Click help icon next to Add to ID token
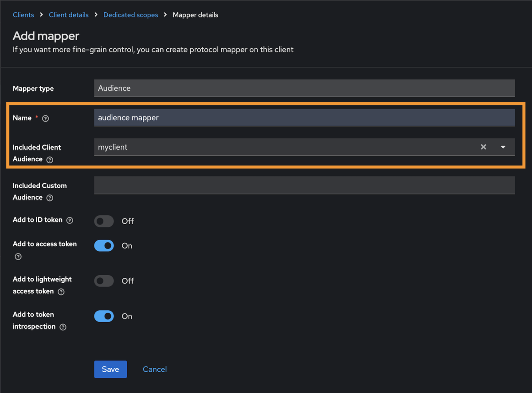Viewport: 532px width, 393px height. 70,220
